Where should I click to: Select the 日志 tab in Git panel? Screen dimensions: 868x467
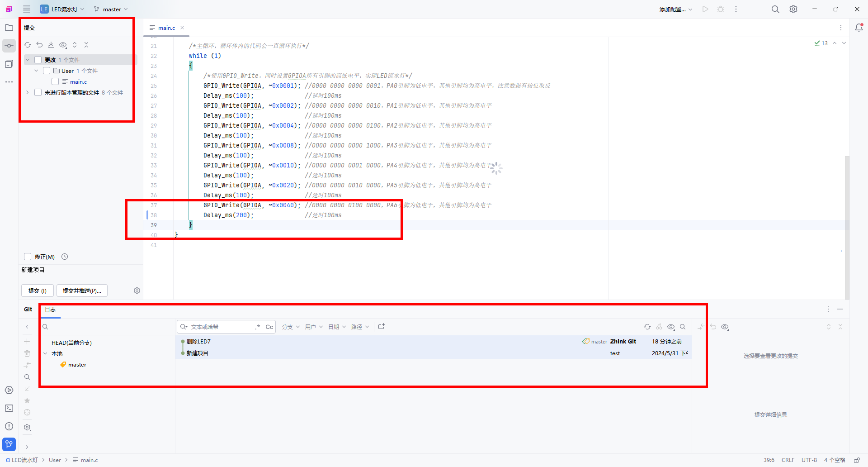50,310
